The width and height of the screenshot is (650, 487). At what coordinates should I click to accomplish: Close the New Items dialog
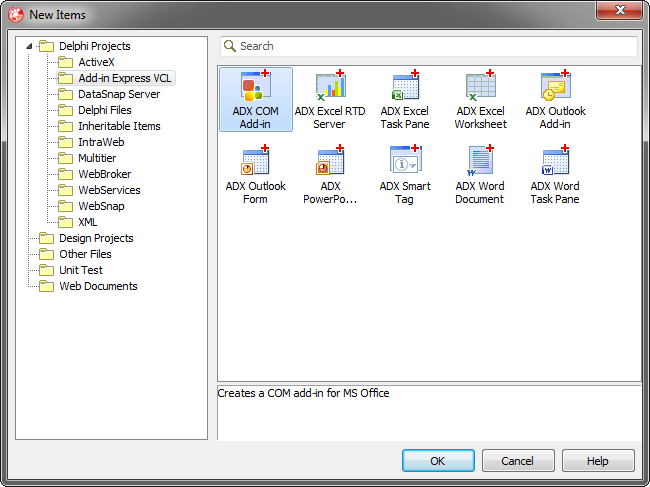point(619,10)
